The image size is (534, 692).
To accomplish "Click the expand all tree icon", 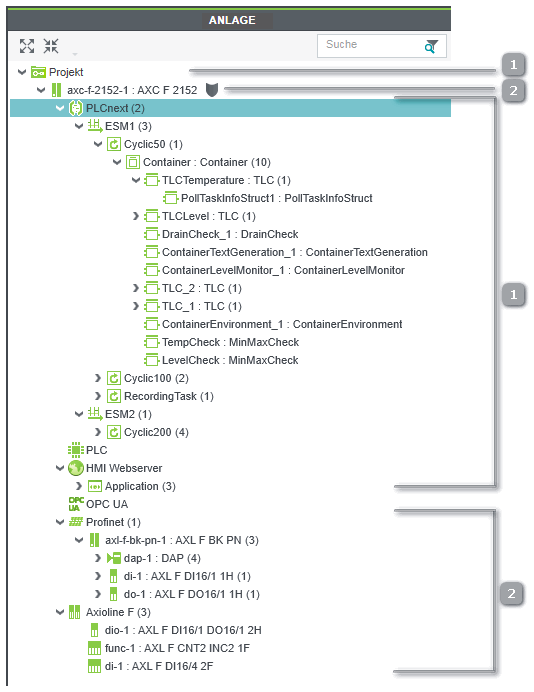I will (27, 45).
